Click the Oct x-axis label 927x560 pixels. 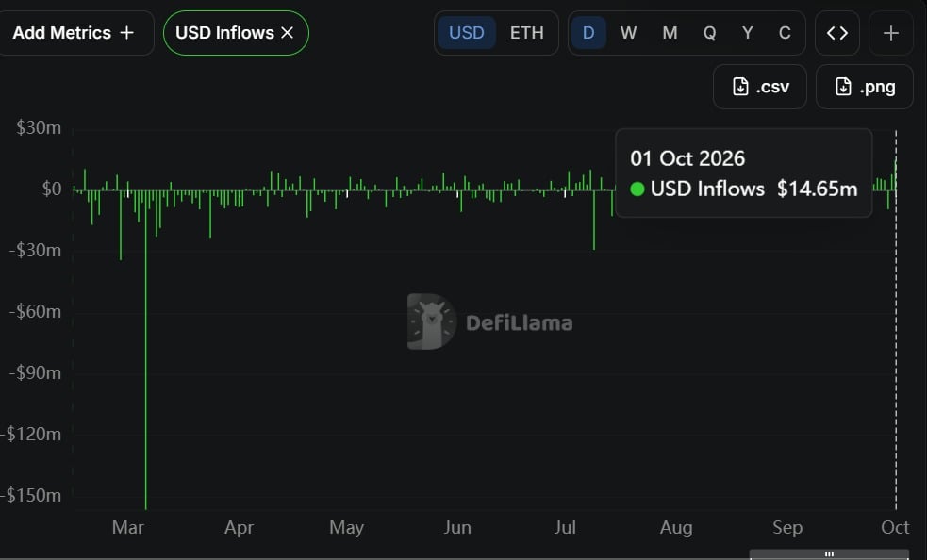point(895,527)
